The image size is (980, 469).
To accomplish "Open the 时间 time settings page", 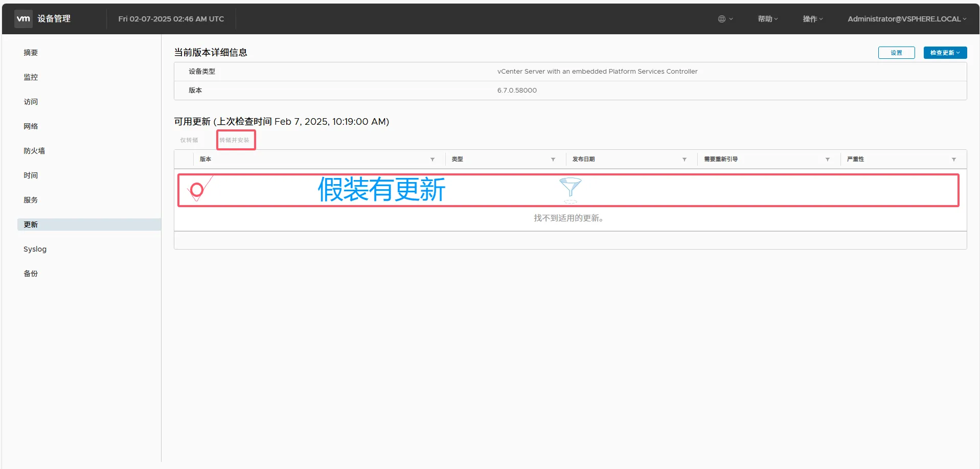I will point(31,175).
